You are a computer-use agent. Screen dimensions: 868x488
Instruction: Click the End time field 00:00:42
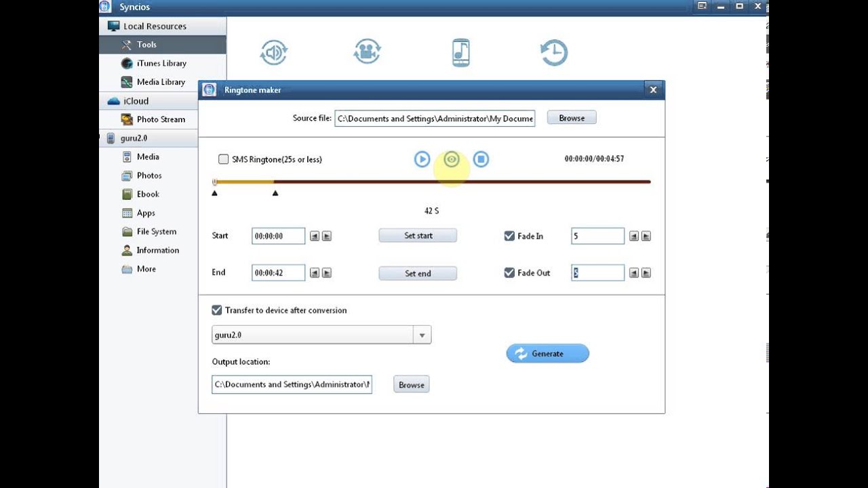click(278, 273)
